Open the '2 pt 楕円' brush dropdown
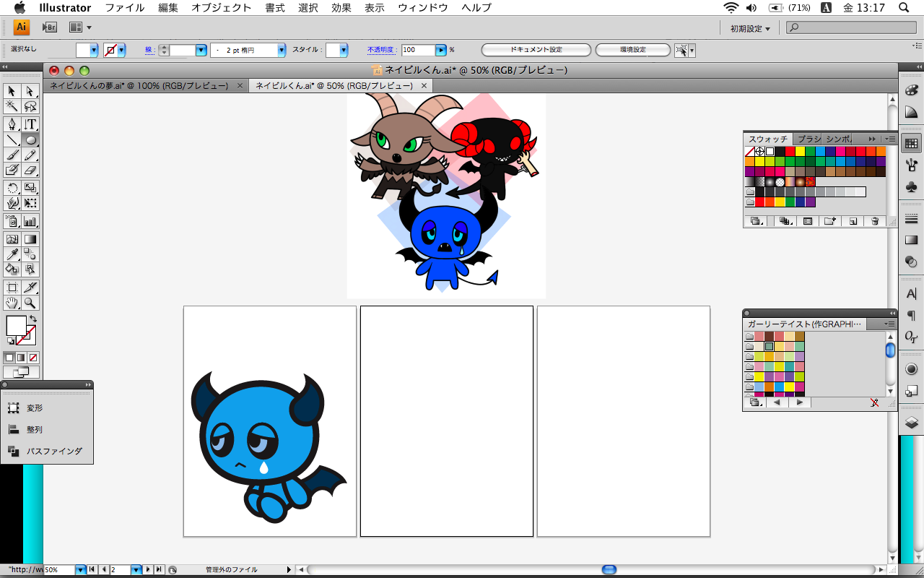 tap(282, 50)
